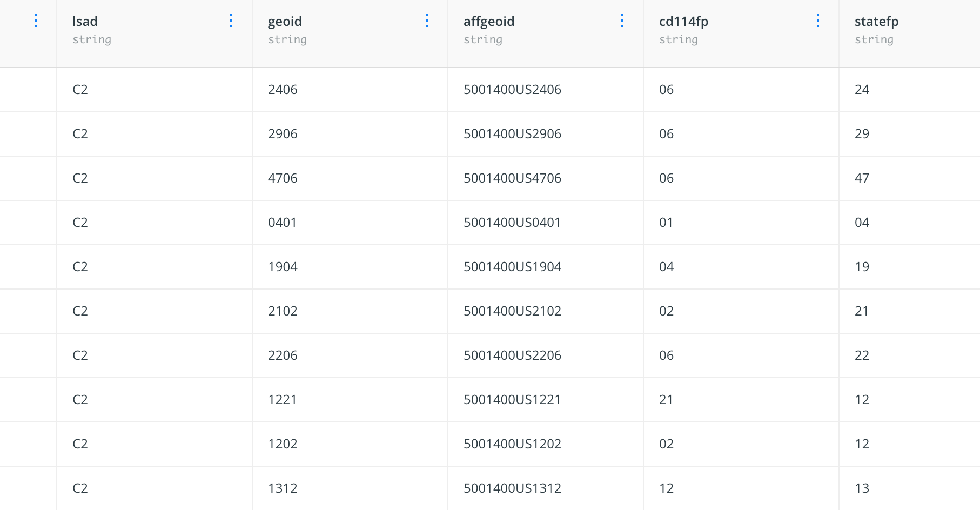Image resolution: width=980 pixels, height=510 pixels.
Task: Open the affgeoid column options menu
Action: (622, 21)
